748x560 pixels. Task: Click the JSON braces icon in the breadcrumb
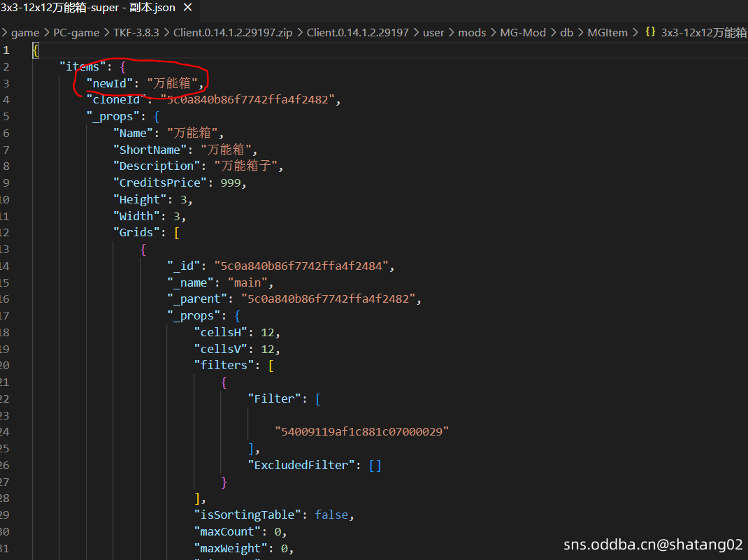pyautogui.click(x=650, y=32)
